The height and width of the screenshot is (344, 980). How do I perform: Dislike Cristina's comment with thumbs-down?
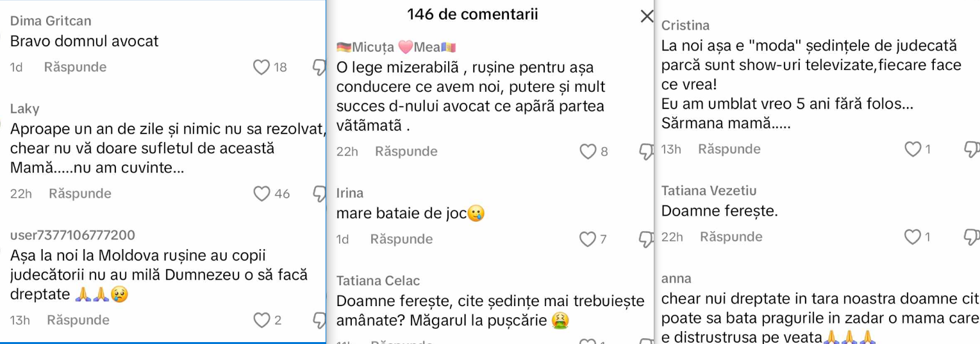tap(972, 149)
